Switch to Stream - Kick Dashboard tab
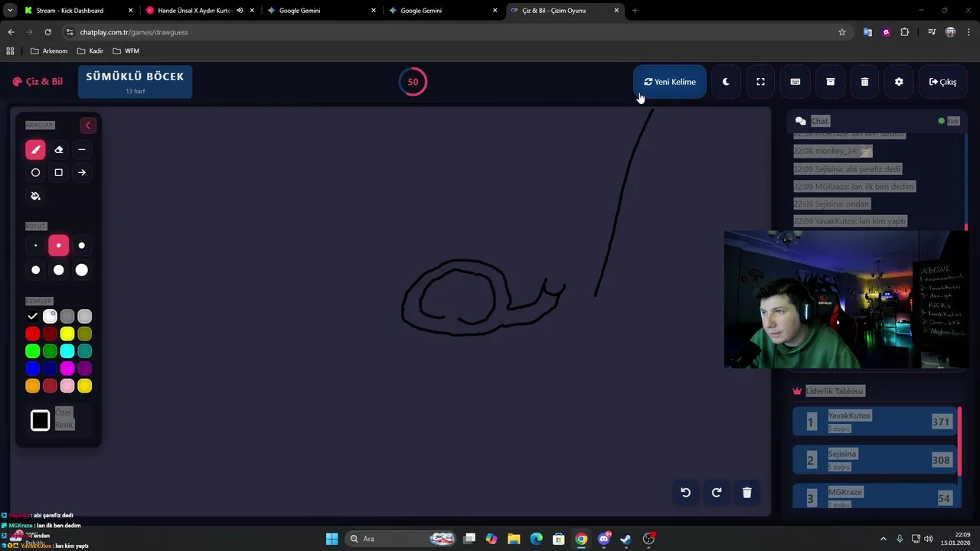This screenshot has height=551, width=980. pos(78,11)
